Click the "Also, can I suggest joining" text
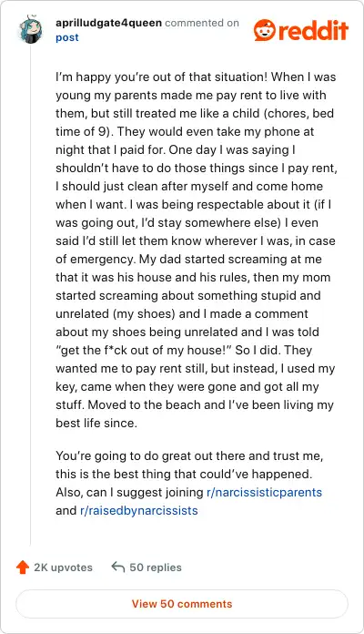 (129, 492)
